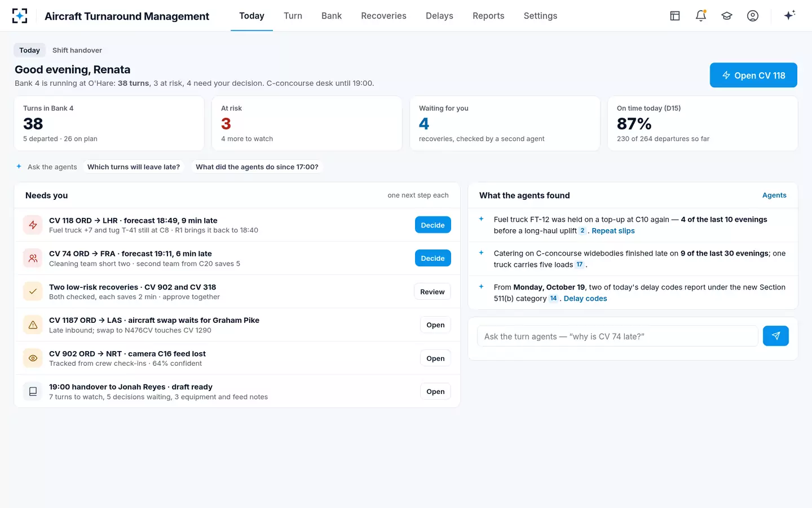Open the Delays tab
Viewport: 812px width, 508px height.
coord(439,16)
